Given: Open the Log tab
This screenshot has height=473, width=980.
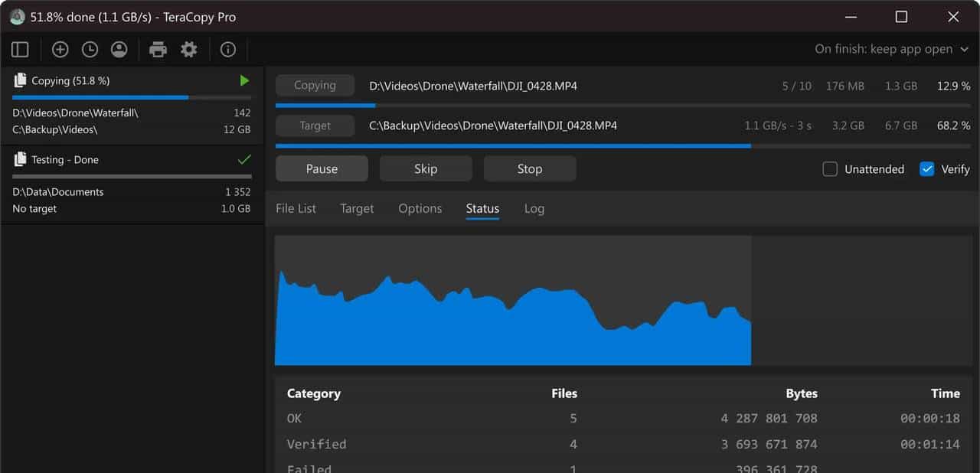Looking at the screenshot, I should 534,208.
